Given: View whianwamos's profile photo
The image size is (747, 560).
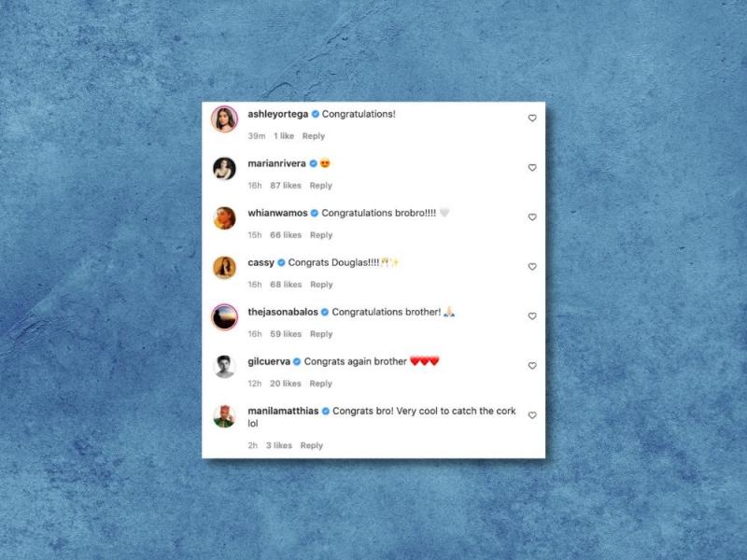Looking at the screenshot, I should [x=224, y=218].
